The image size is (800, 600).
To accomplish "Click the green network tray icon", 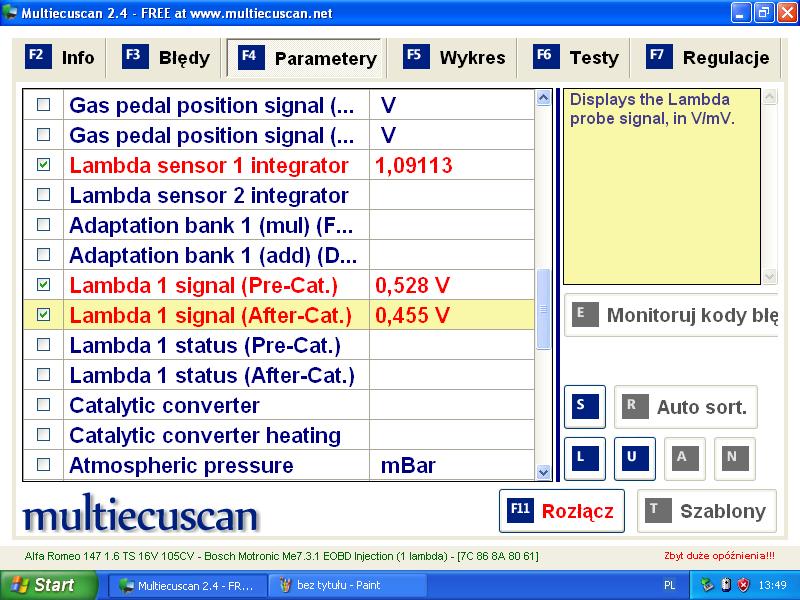I will coord(707,585).
